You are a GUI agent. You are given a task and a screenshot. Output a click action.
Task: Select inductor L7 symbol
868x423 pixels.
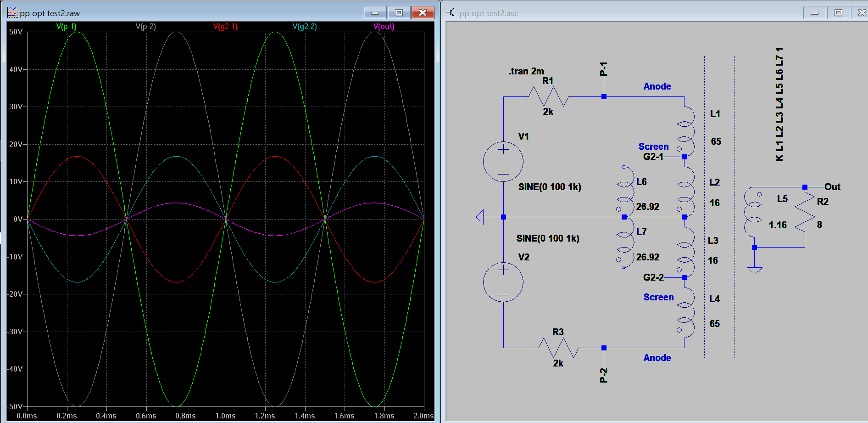coord(626,243)
